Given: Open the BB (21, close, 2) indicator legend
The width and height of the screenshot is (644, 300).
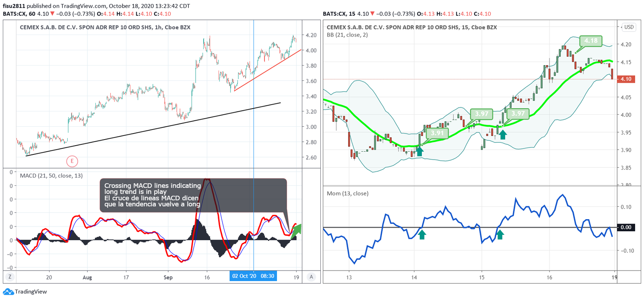Looking at the screenshot, I should coord(347,35).
